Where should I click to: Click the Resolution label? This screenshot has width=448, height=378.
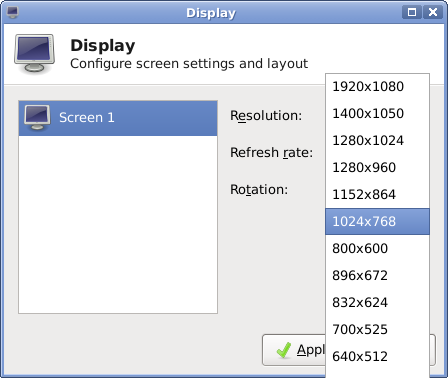point(266,116)
